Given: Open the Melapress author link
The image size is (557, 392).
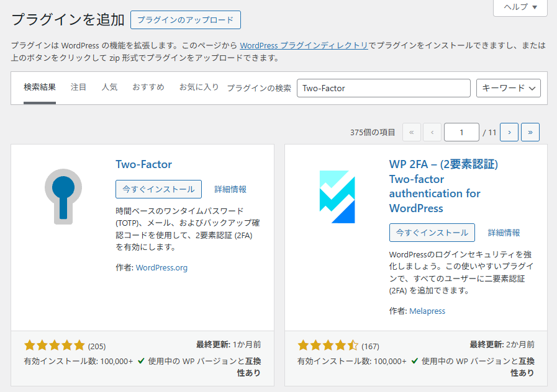Looking at the screenshot, I should pos(427,311).
